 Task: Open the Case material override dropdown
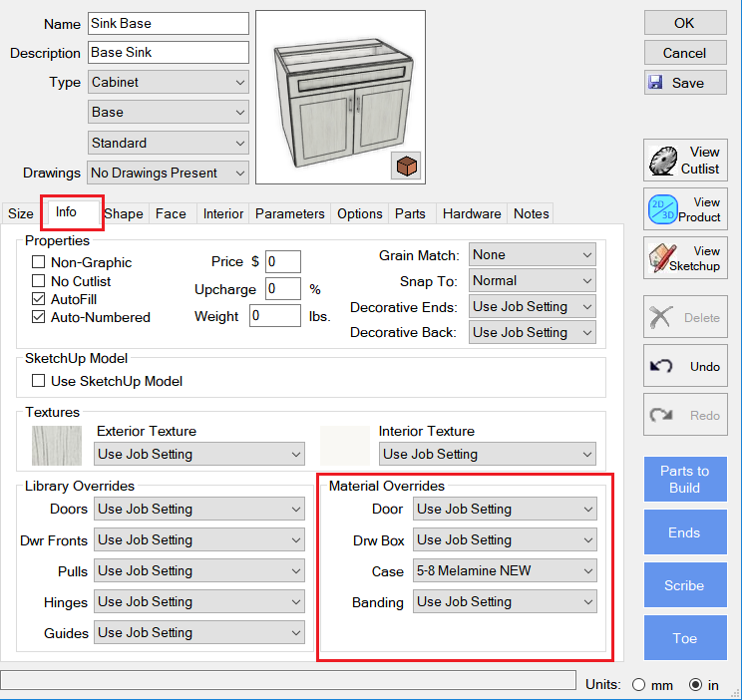(504, 571)
